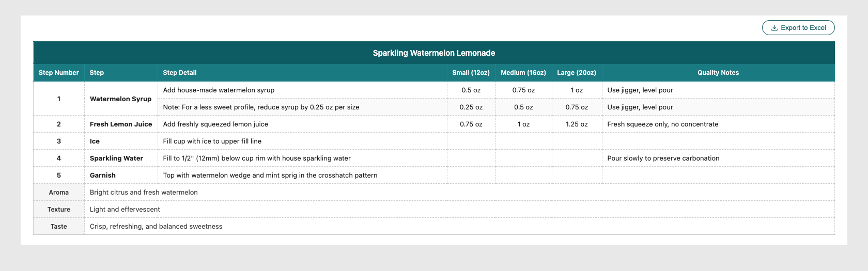Viewport: 868px width, 271px height.
Task: Click the Export to Excel download icon
Action: click(774, 28)
